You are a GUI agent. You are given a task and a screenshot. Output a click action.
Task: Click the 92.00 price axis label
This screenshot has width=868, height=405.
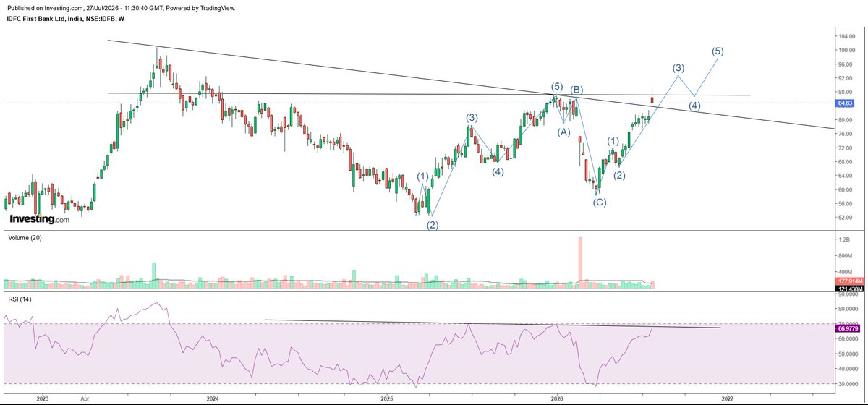845,78
